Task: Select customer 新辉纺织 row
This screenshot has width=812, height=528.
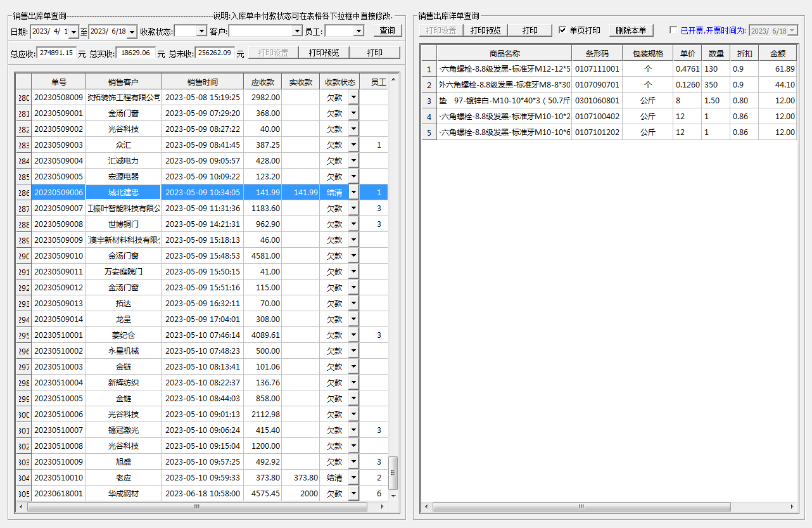Action: [x=124, y=382]
